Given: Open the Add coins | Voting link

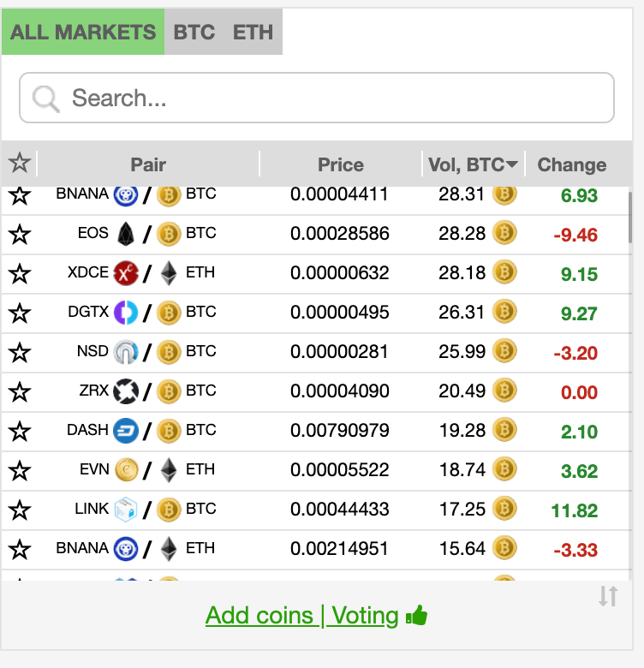Looking at the screenshot, I should pyautogui.click(x=302, y=616).
